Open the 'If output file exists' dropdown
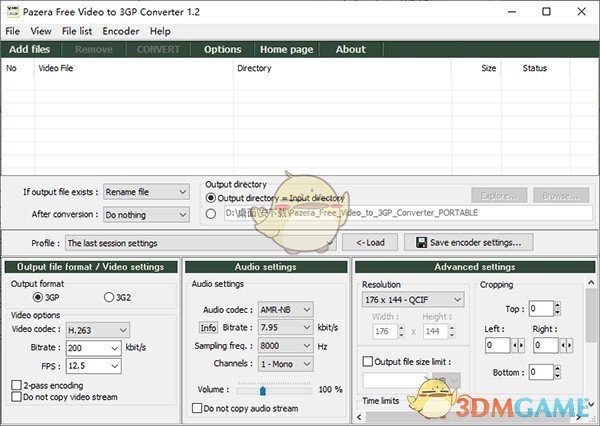 pos(146,192)
